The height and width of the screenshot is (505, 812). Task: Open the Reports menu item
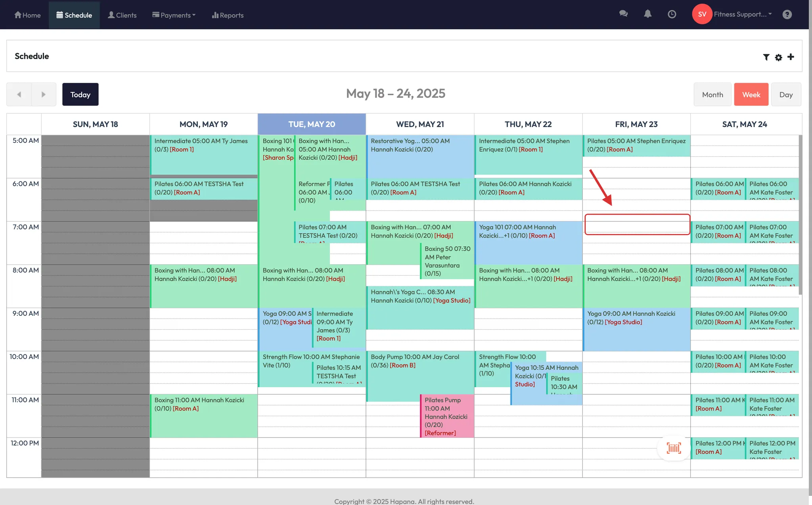click(228, 15)
